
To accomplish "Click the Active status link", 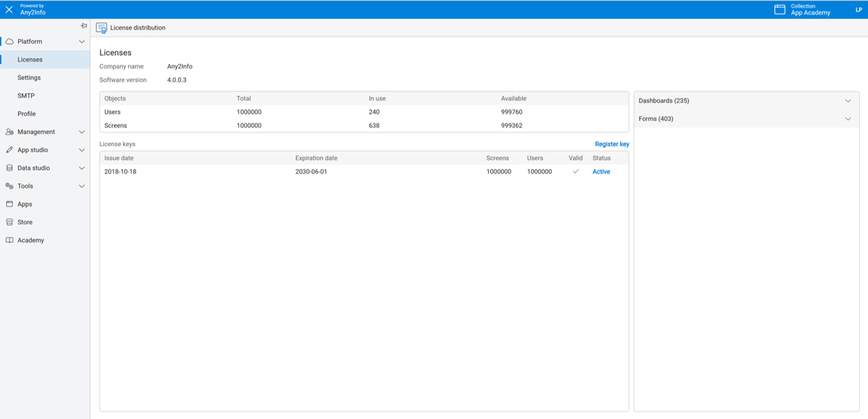I will coord(601,172).
